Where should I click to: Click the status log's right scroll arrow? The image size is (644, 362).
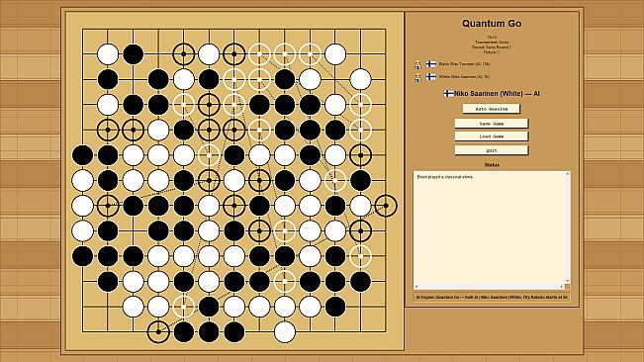coord(562,287)
